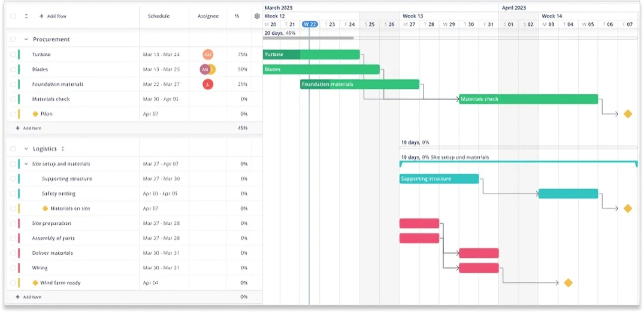Open column settings gear icon

(257, 16)
